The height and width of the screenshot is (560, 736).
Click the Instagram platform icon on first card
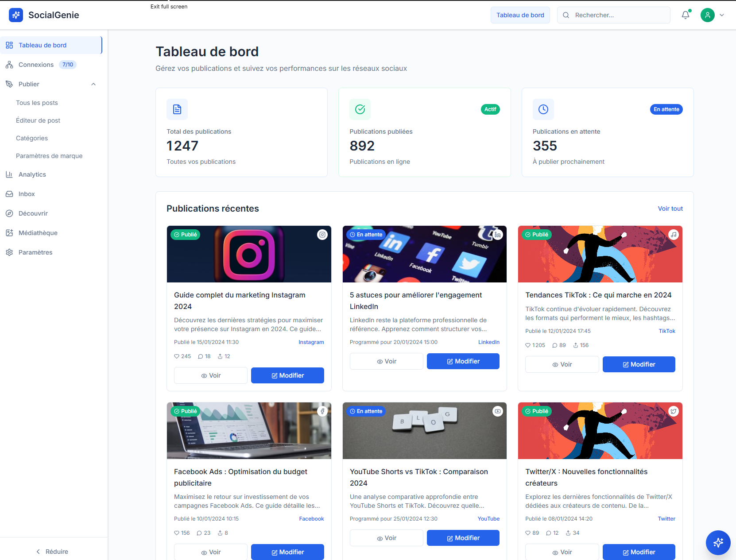(322, 235)
